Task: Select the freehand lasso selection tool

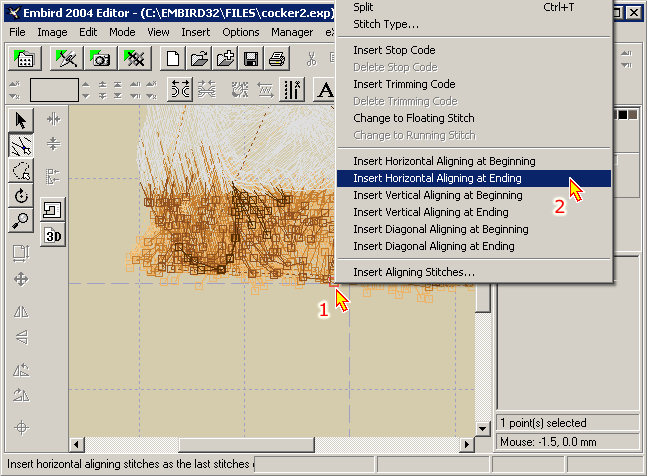Action: [x=21, y=171]
